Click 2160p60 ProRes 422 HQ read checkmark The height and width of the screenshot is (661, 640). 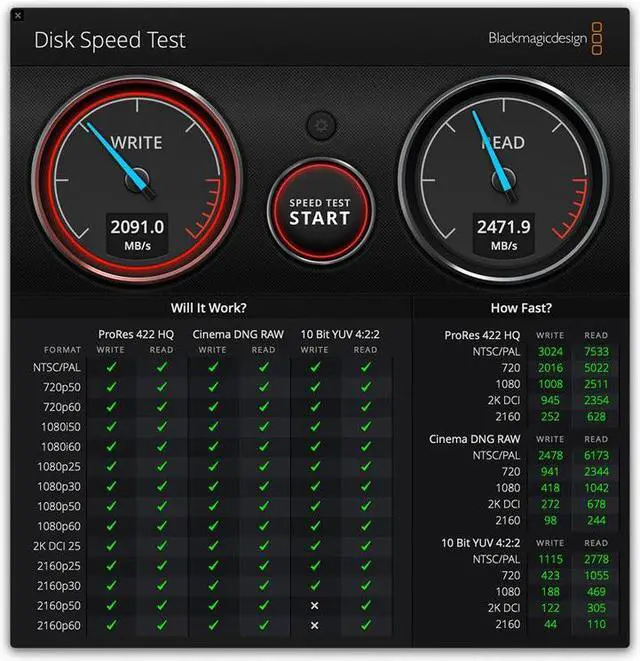pyautogui.click(x=161, y=625)
